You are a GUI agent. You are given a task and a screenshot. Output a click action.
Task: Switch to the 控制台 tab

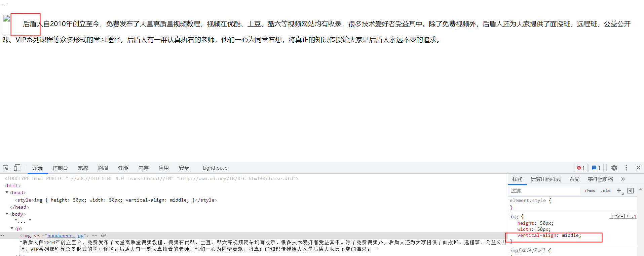coord(60,168)
